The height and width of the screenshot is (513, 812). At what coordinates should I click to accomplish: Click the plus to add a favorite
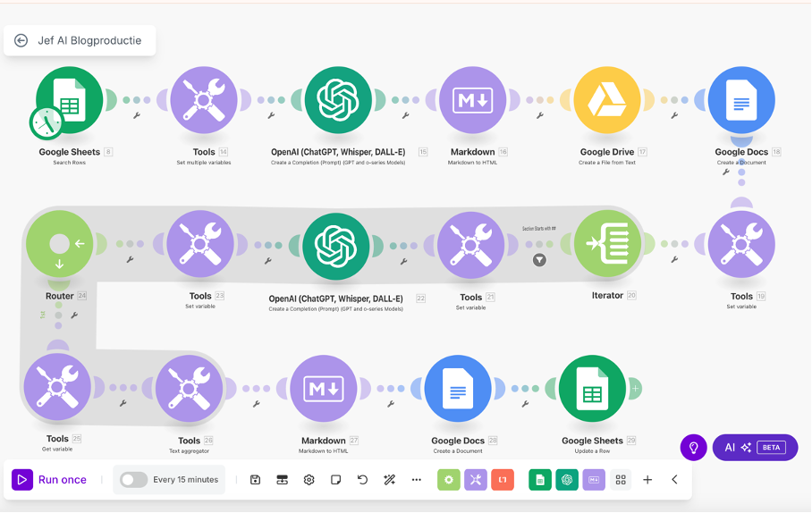pyautogui.click(x=647, y=480)
